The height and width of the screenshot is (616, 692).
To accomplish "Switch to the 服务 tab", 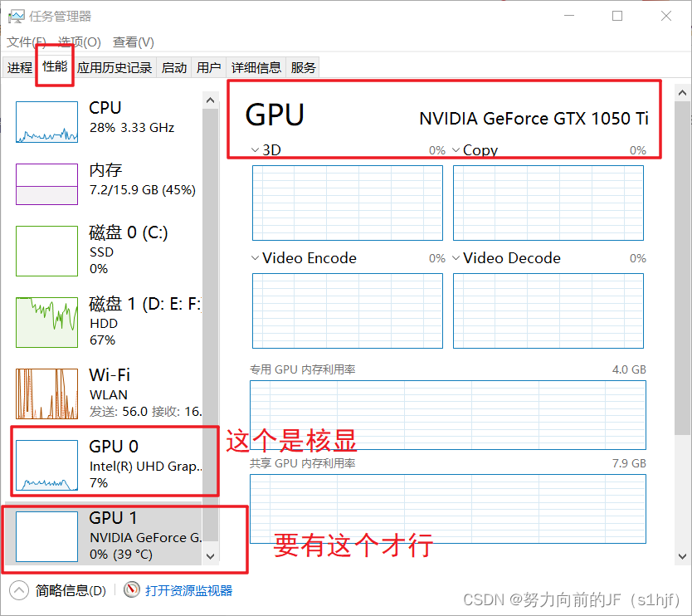I will point(303,67).
